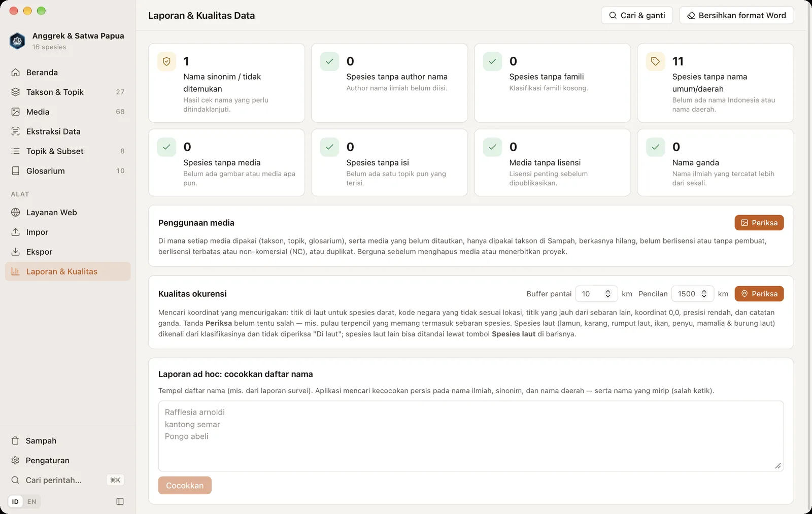Click the Nama ganda card title

[696, 163]
